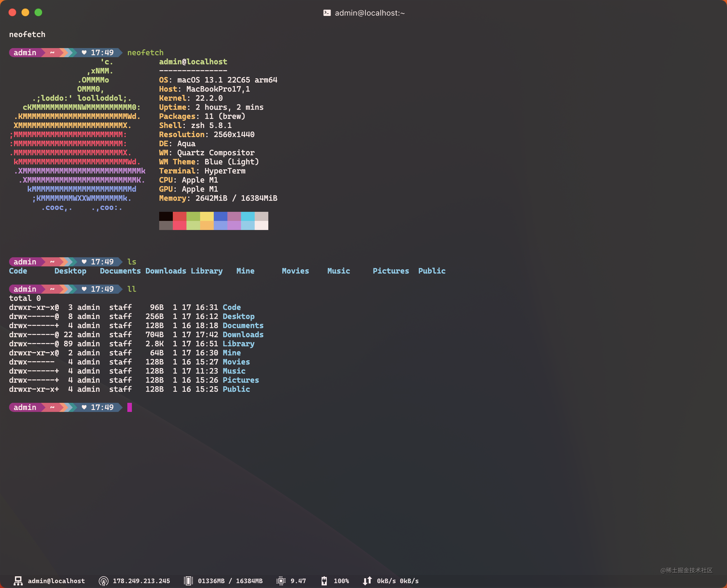Click 'MacBookPro17,1' host value
The width and height of the screenshot is (727, 588).
(218, 89)
